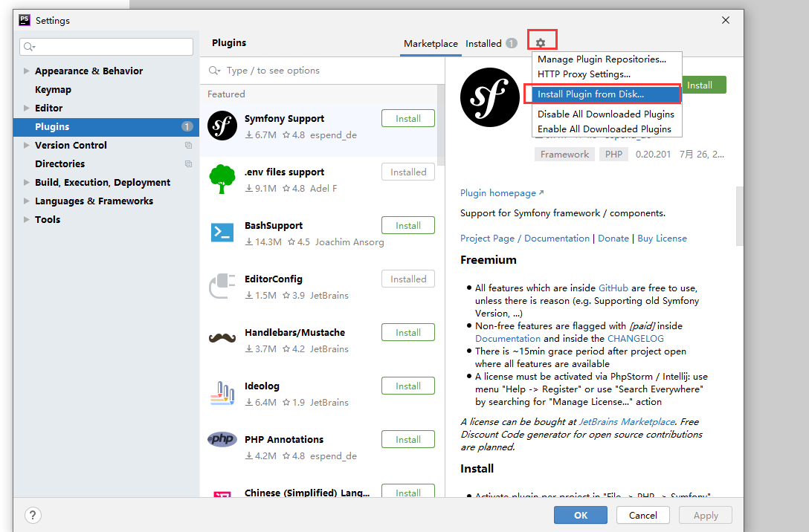Click the Ideolog plugin icon
This screenshot has width=809, height=532.
pos(222,393)
